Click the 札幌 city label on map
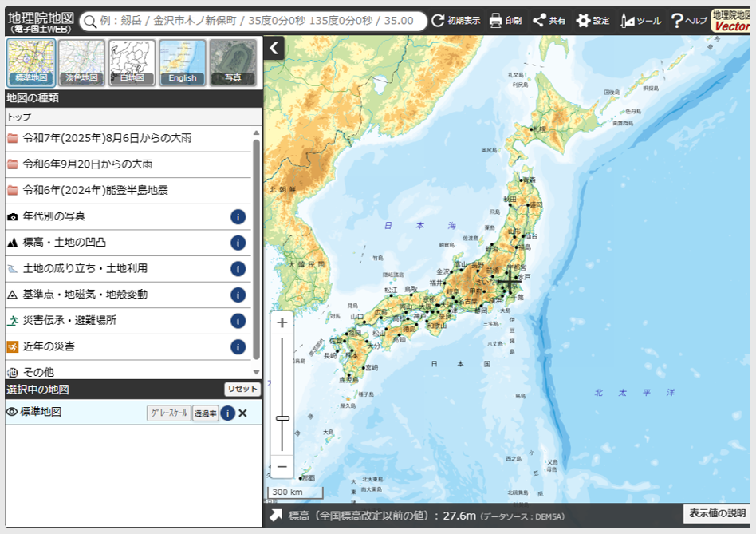The height and width of the screenshot is (534, 756). pyautogui.click(x=540, y=129)
